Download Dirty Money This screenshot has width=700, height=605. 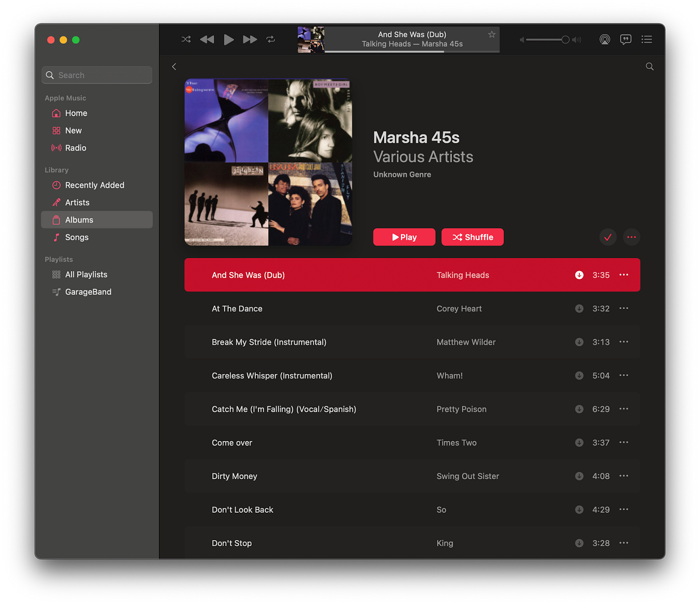coord(579,476)
